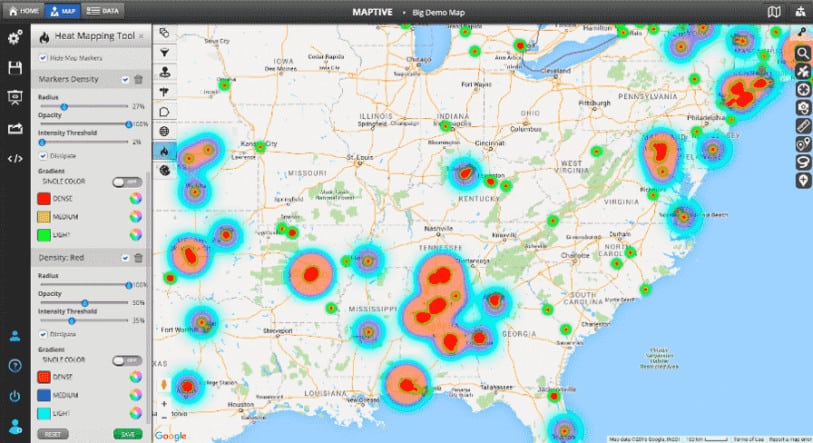Click the lasso selection tool
This screenshot has height=443, width=813.
coord(802,162)
